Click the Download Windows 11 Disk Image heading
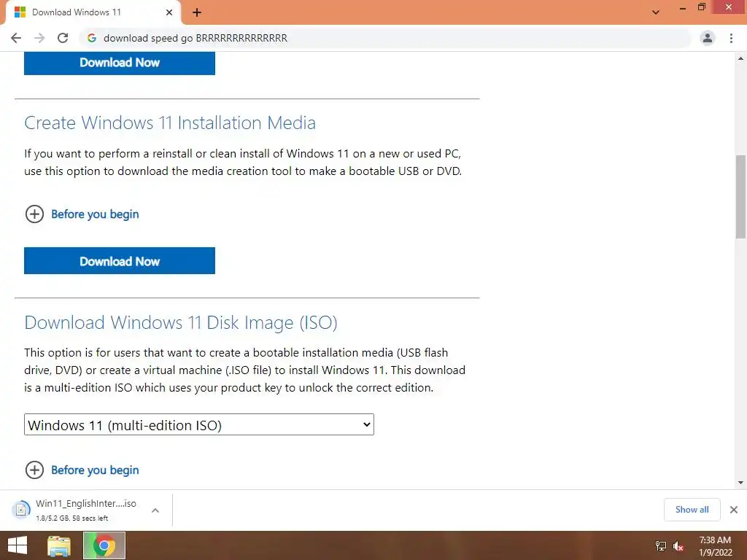The height and width of the screenshot is (560, 747). [181, 322]
